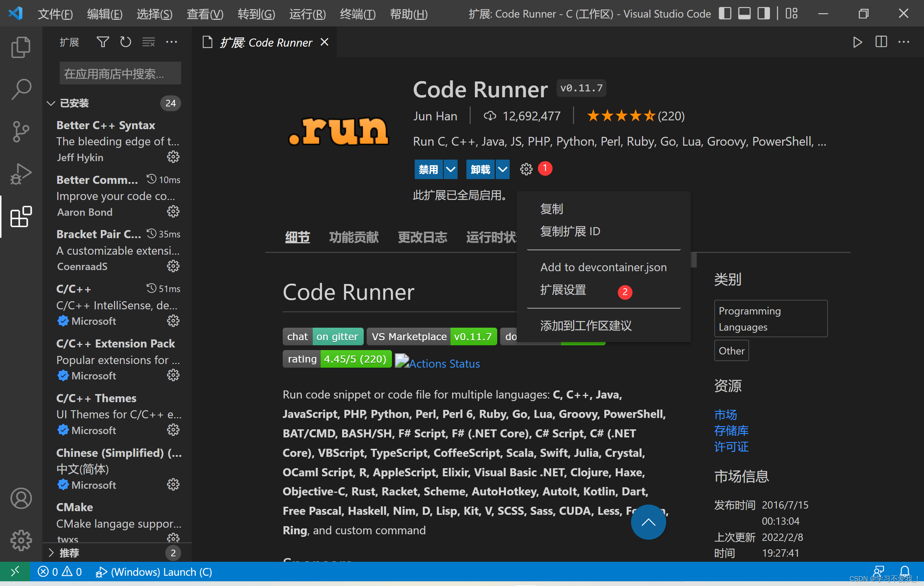Open the 存储库 repository link

point(731,430)
